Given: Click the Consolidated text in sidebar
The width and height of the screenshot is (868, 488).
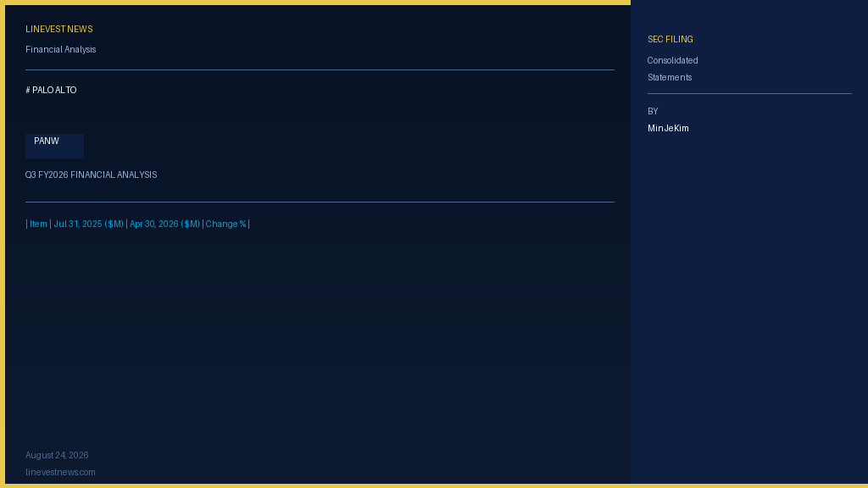Looking at the screenshot, I should (x=672, y=60).
